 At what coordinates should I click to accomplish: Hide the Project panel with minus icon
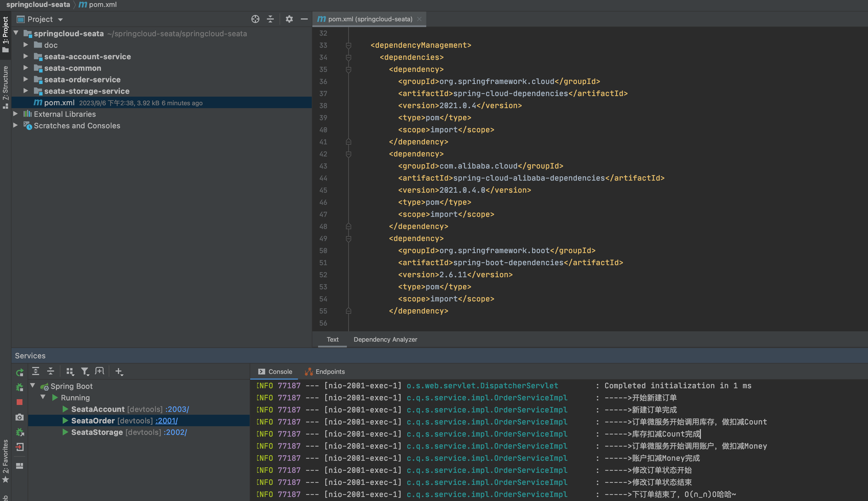tap(304, 19)
